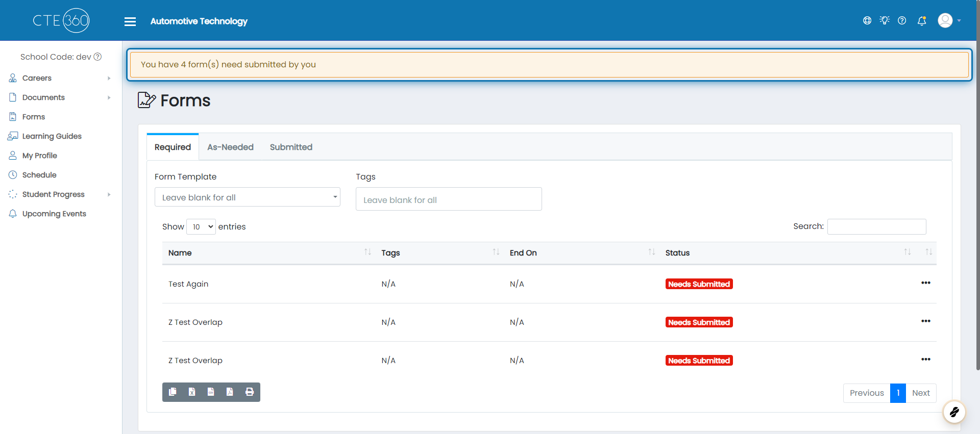This screenshot has width=980, height=434.
Task: Click the Forms page heading icon
Action: 146,100
